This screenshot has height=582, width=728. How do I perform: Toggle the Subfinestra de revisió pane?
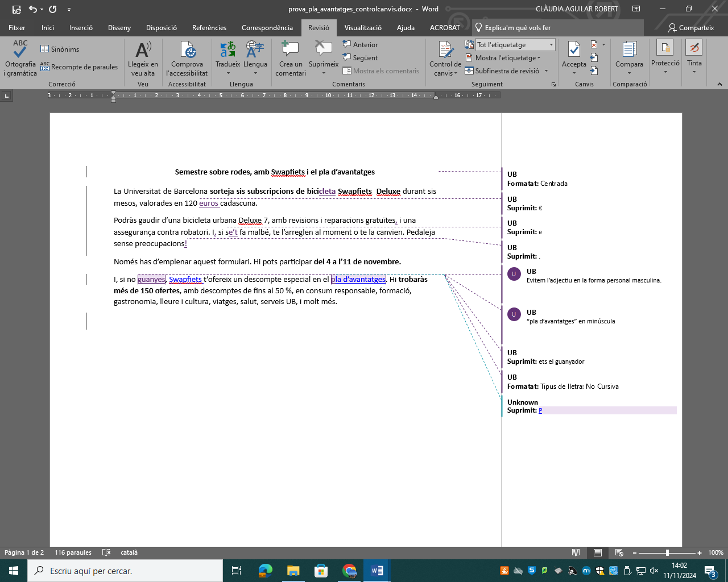click(502, 71)
